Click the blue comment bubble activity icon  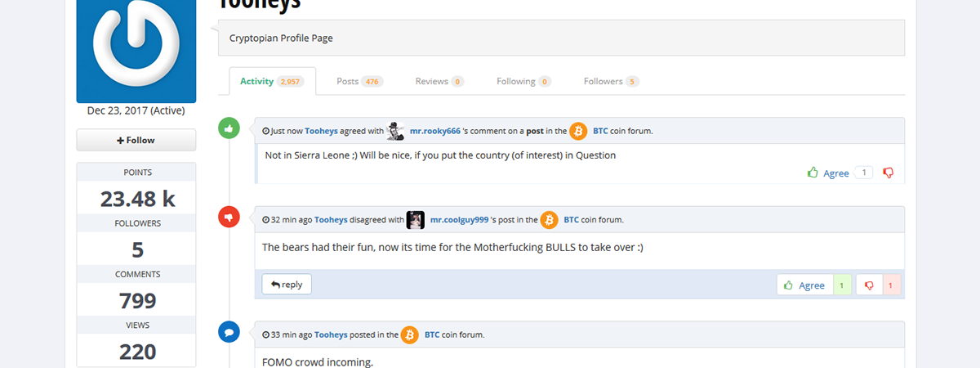pyautogui.click(x=229, y=333)
